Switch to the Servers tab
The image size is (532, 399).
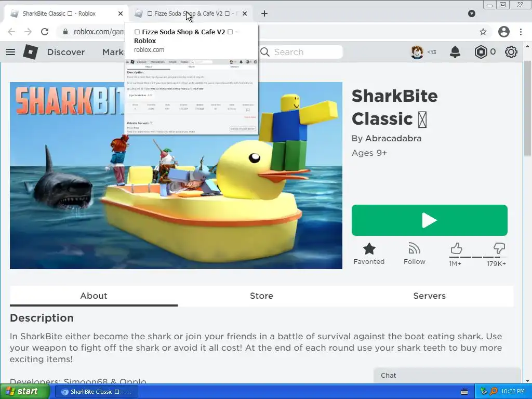(x=429, y=296)
